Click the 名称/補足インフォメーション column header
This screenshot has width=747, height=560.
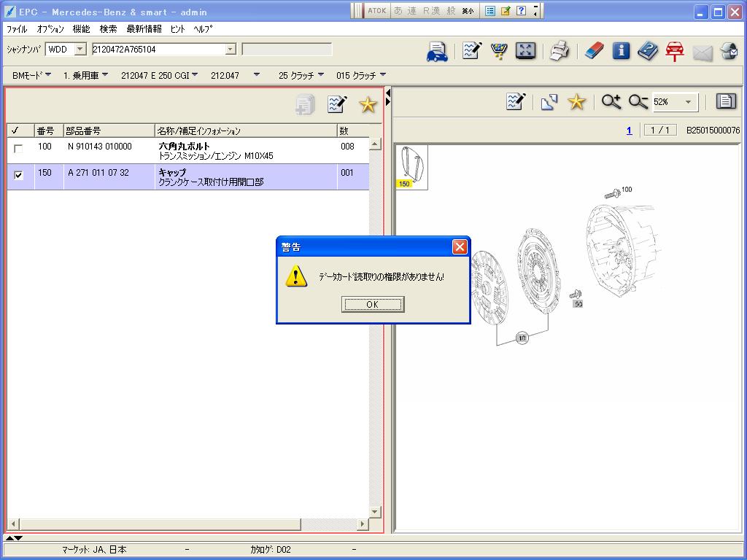[x=246, y=131]
